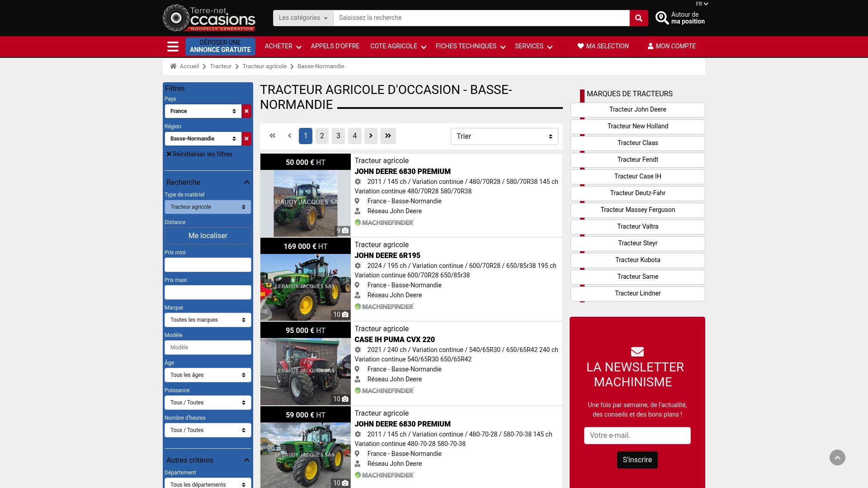This screenshot has height=488, width=868.
Task: Open the Les catégories dropdown
Action: (303, 18)
